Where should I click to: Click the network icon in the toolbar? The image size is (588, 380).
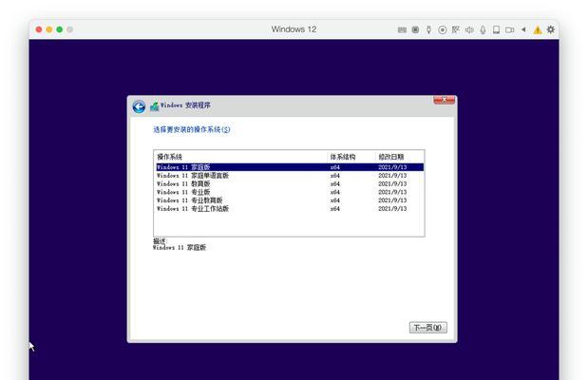(456, 29)
